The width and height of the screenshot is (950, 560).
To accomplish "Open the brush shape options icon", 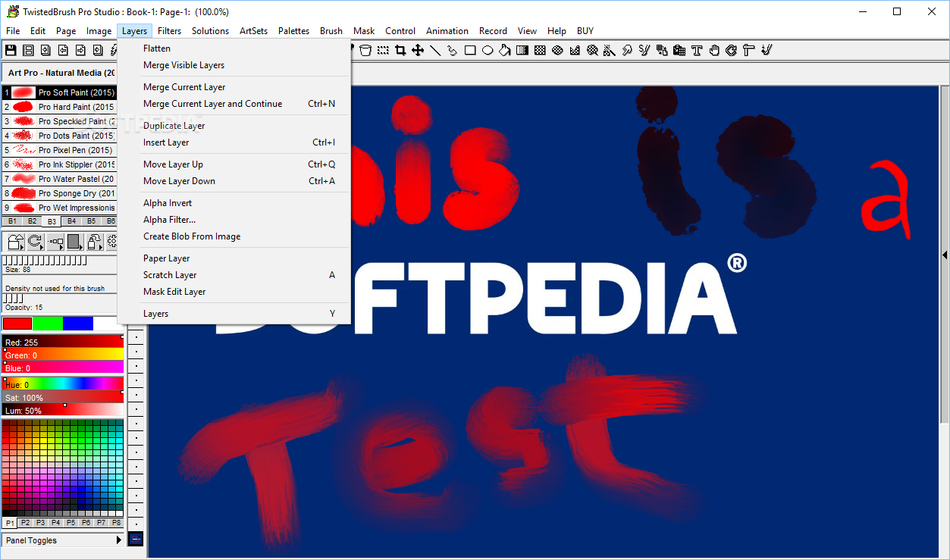I will coord(15,242).
